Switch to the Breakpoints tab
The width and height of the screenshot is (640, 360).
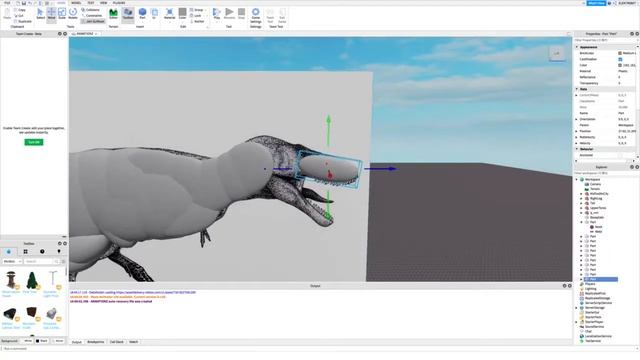(96, 342)
